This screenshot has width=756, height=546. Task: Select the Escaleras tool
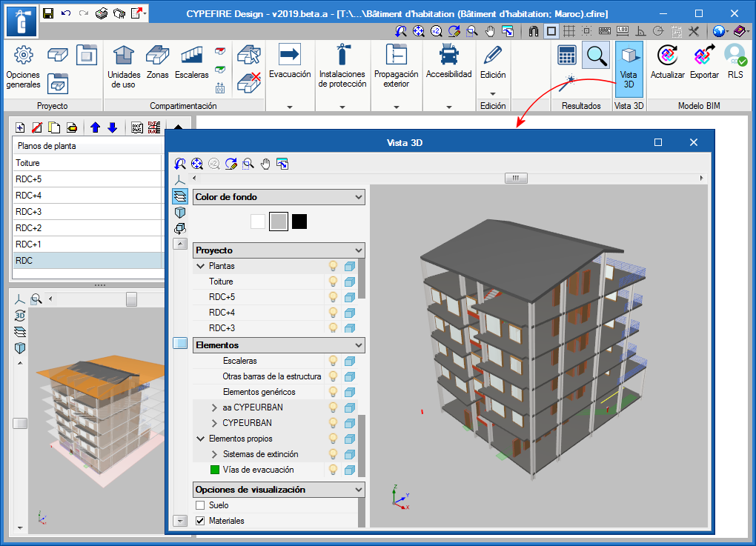tap(191, 62)
